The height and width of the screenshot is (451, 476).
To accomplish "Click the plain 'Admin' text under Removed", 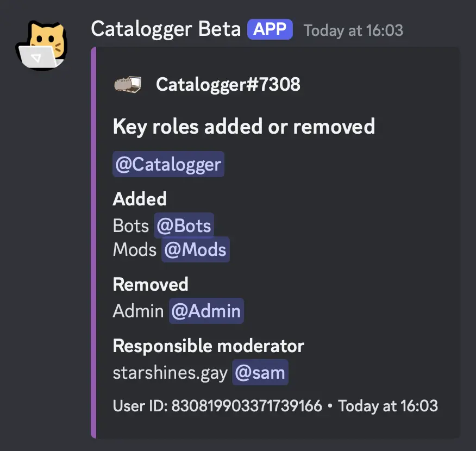I will pos(138,311).
